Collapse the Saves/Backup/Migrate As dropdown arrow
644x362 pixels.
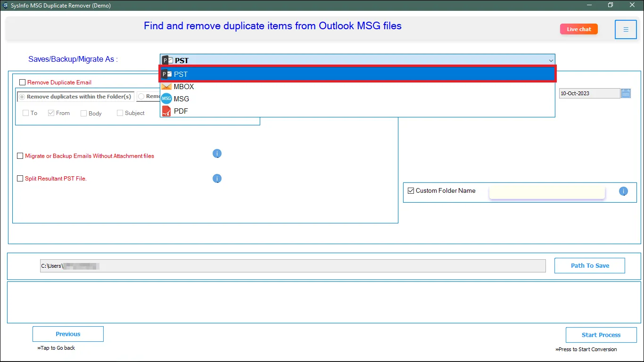tap(551, 60)
